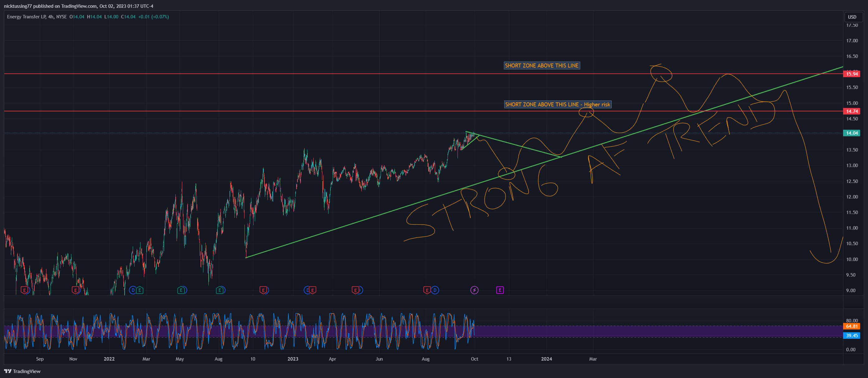Open the magenta upcoming earnings E marker
868x378 pixels.
coord(500,290)
